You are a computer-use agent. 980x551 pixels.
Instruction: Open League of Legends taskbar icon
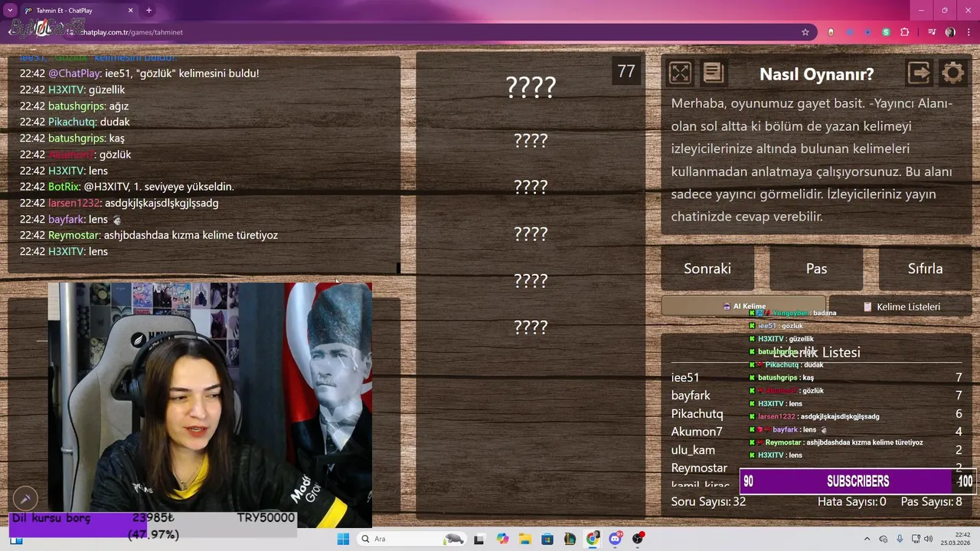pos(570,539)
